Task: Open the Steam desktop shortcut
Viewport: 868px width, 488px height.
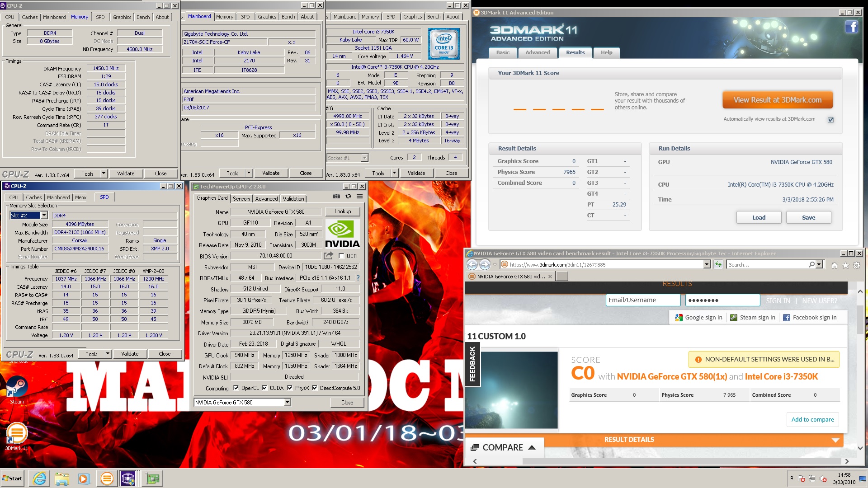Action: pos(17,389)
